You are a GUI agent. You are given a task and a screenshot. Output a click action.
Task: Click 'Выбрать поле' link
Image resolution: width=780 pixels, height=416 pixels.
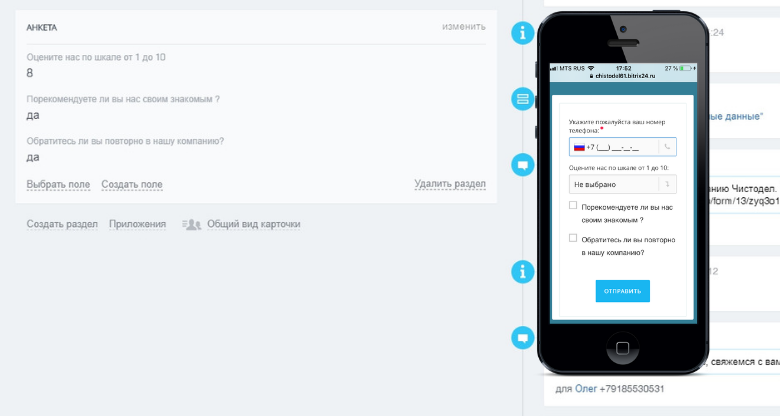click(58, 185)
